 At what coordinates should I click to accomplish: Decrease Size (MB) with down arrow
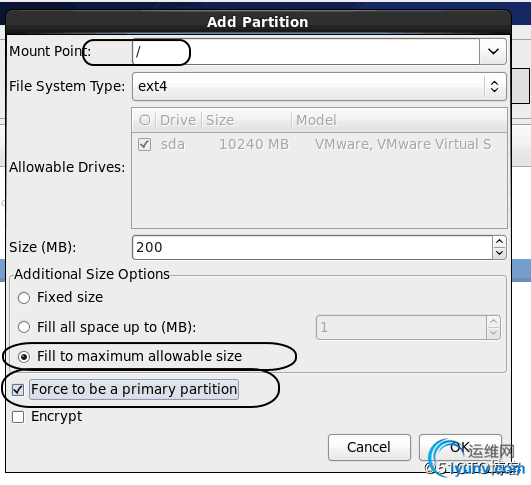click(x=500, y=253)
